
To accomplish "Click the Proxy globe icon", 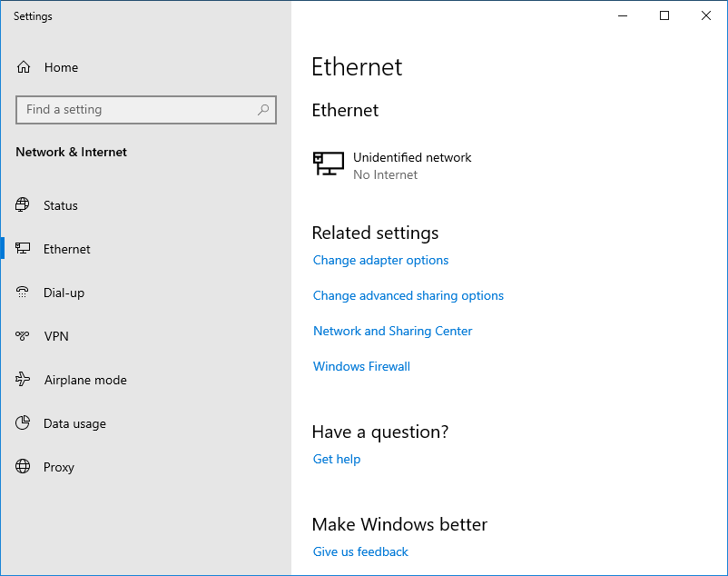I will pos(23,466).
